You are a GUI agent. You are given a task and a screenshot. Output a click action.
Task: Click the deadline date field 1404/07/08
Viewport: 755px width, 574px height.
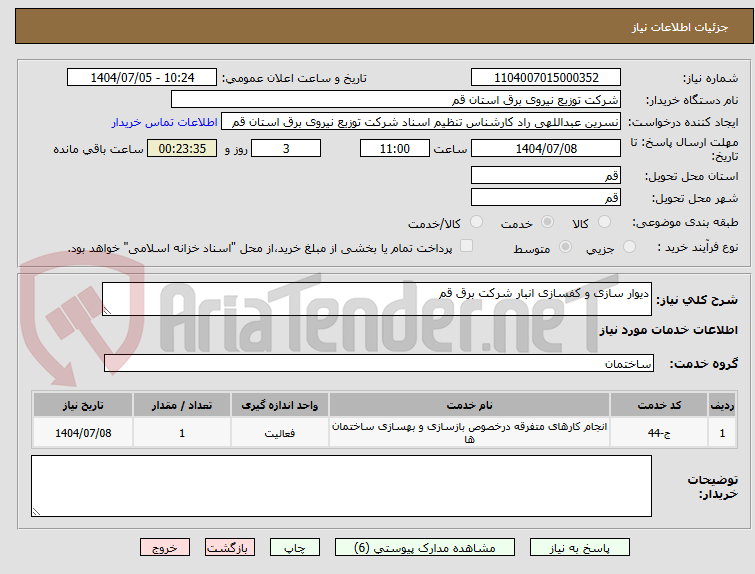point(546,148)
